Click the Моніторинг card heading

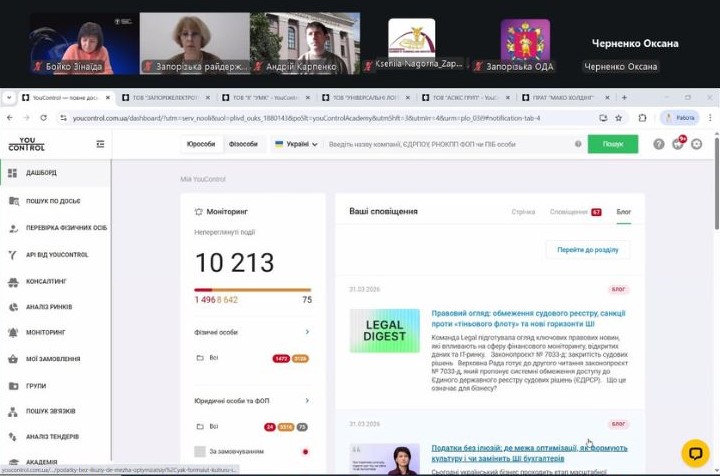[227, 212]
